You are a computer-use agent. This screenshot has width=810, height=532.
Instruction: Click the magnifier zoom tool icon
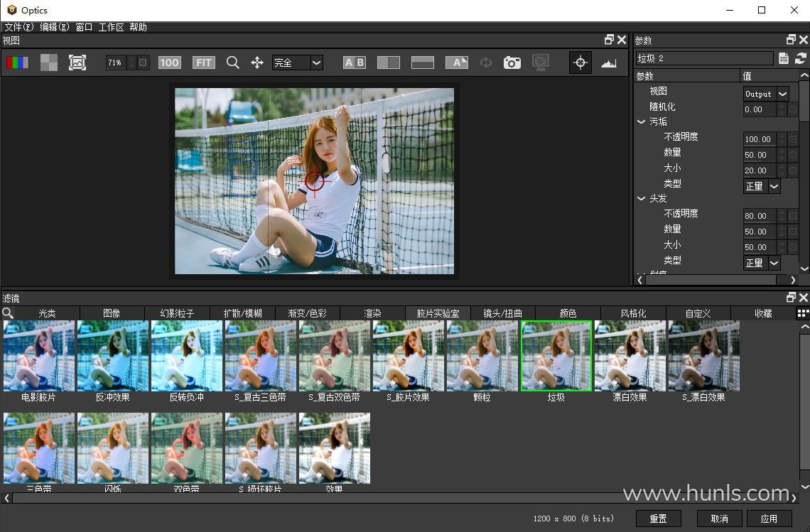[232, 63]
